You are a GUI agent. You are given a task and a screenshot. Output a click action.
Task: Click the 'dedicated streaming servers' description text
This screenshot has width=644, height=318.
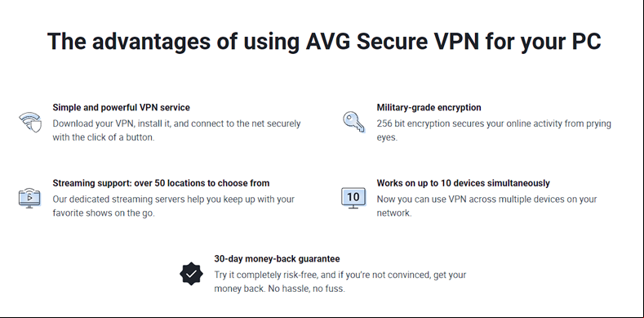point(173,206)
